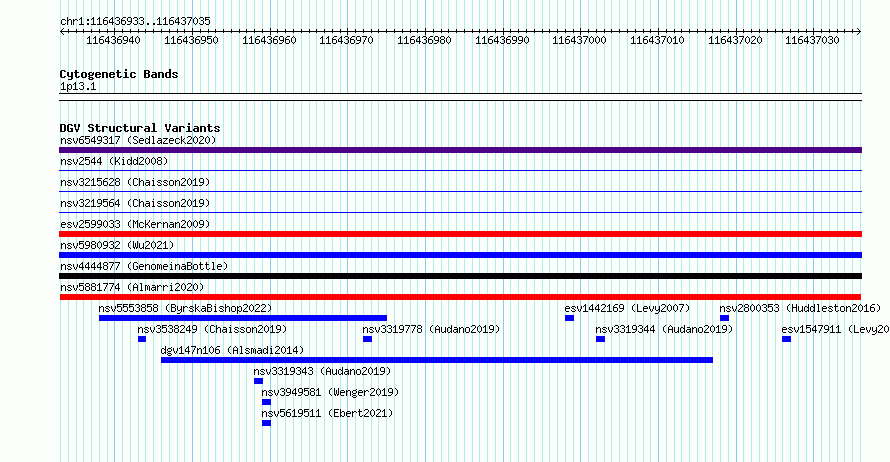Click the nsv4444877 (GenomeinaBottle) label
890x462 pixels.
(144, 266)
